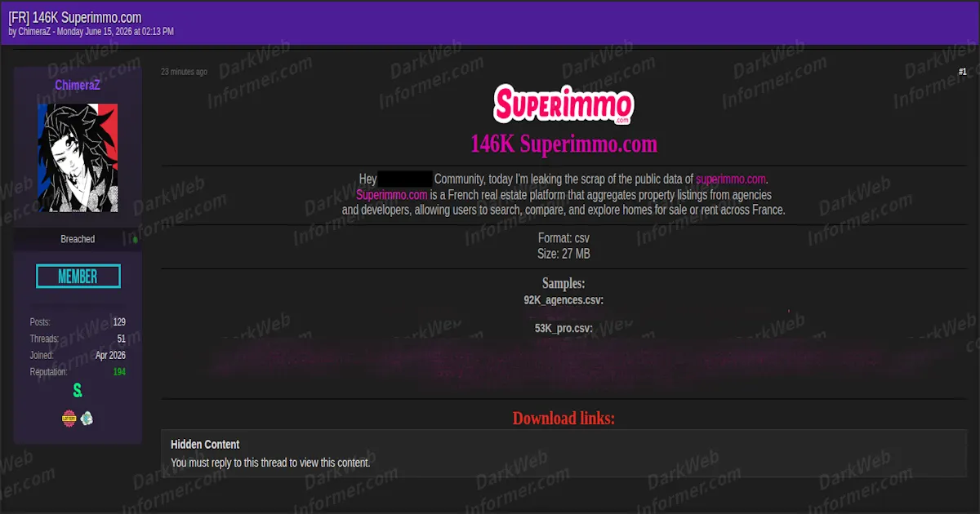This screenshot has width=980, height=514.
Task: Click the green online status dot
Action: pyautogui.click(x=135, y=240)
